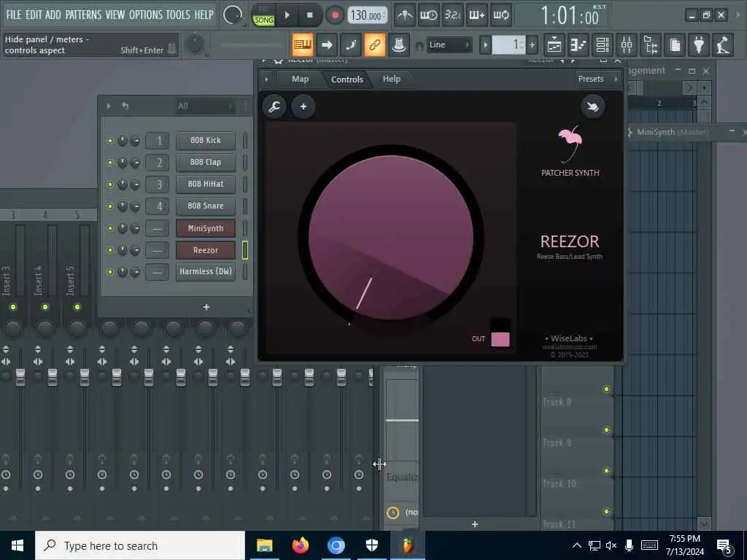Mute the Reezor channel green light
The width and height of the screenshot is (747, 560).
click(110, 251)
